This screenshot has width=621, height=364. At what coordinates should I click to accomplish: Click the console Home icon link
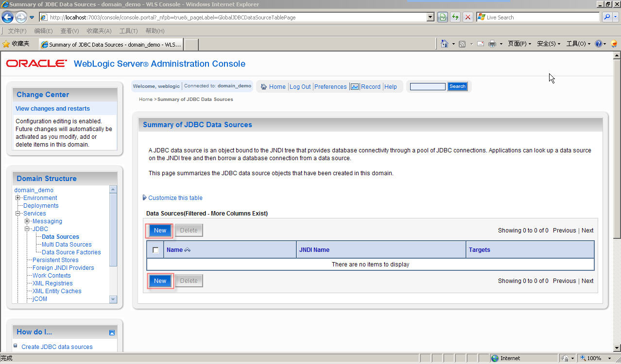[264, 87]
